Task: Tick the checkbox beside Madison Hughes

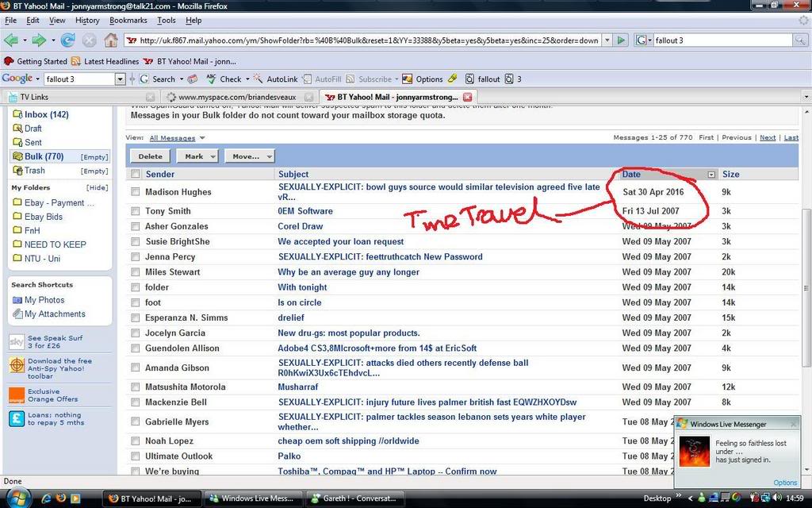Action: point(136,192)
